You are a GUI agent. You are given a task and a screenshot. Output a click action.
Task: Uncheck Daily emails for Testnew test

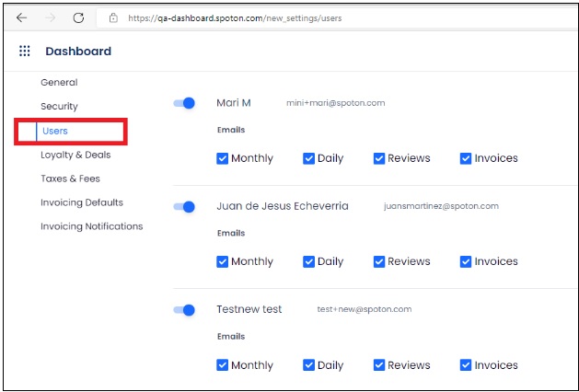[x=308, y=365]
